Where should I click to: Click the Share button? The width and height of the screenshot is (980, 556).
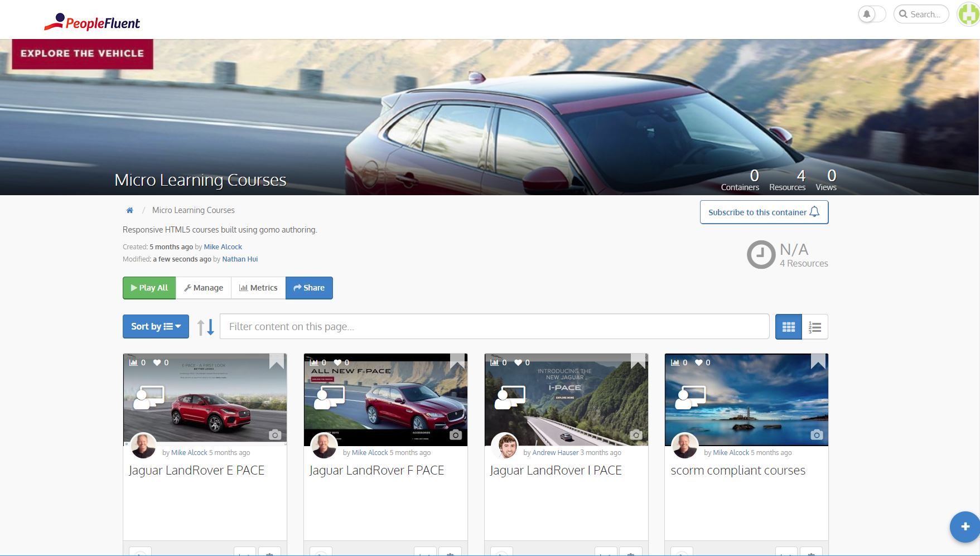coord(309,288)
